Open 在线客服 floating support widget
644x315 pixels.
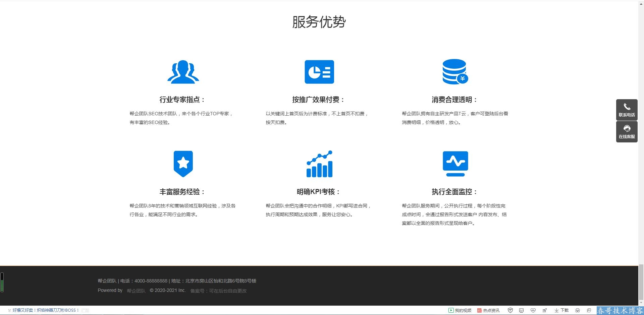[627, 132]
